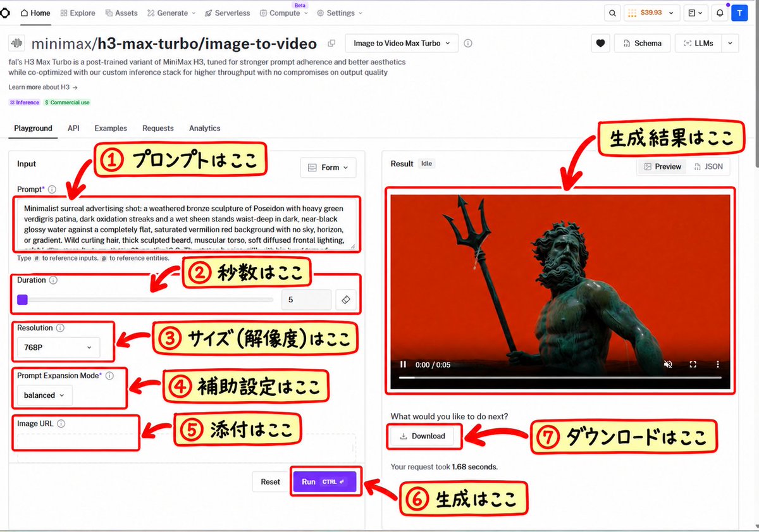Switch the result view to JSON

(708, 166)
